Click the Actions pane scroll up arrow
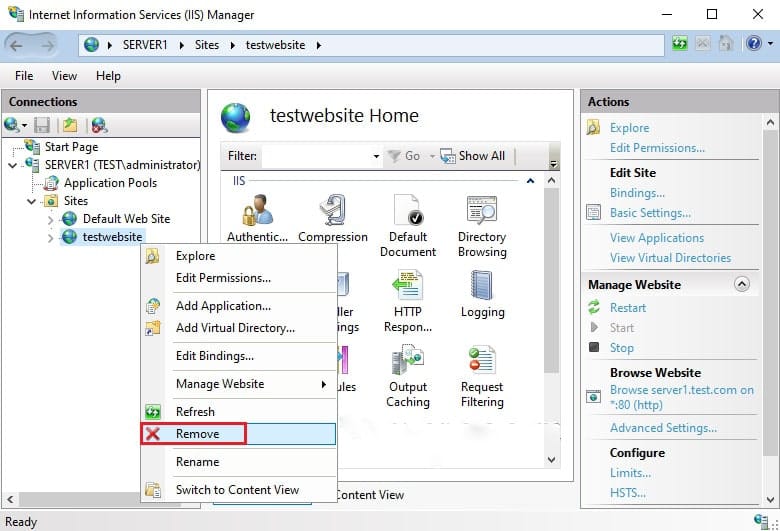 coord(770,122)
